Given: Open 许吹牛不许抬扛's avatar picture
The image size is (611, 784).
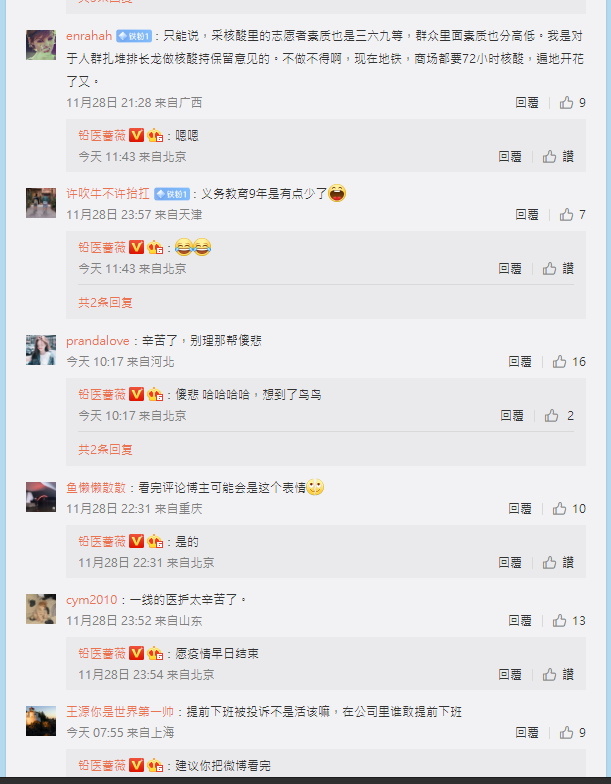Looking at the screenshot, I should [41, 203].
